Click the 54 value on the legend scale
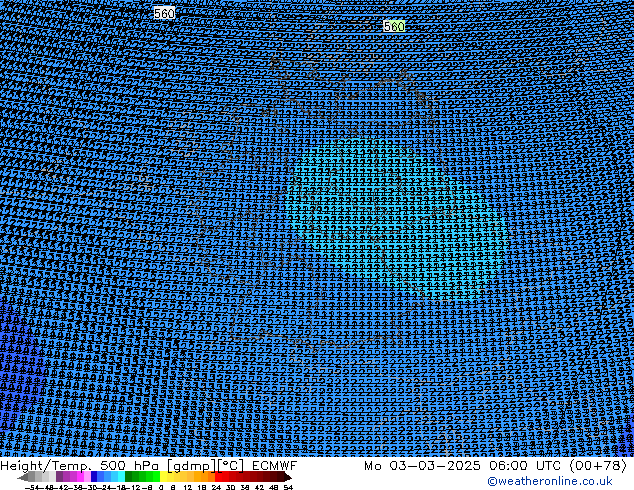This screenshot has width=634, height=490. 288,487
